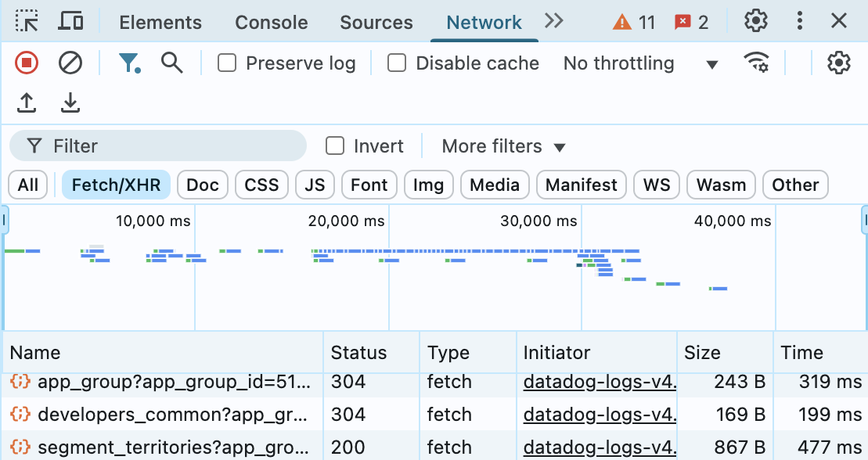
Task: Expand the More filters dropdown
Action: tap(503, 146)
